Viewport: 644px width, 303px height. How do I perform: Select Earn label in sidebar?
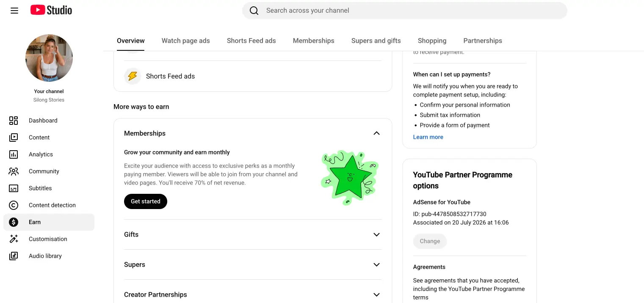35,222
